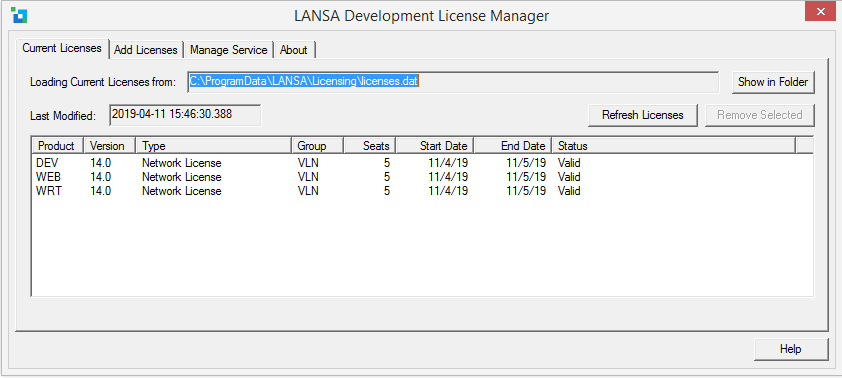The image size is (842, 378).
Task: Click the Remove Selected button
Action: coord(759,115)
